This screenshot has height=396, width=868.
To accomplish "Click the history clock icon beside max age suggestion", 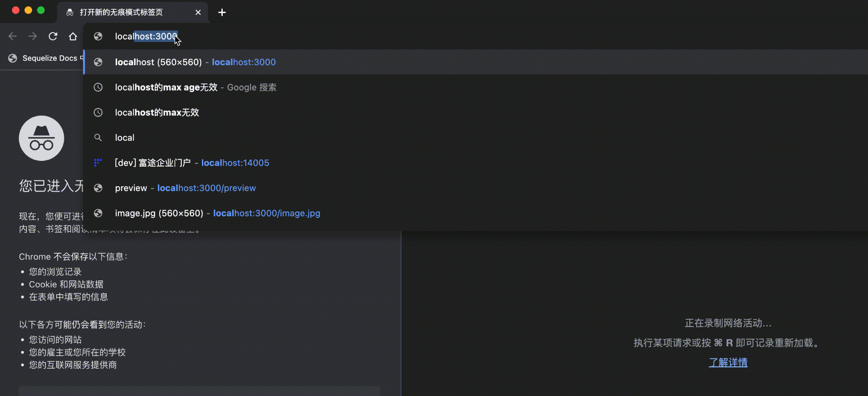I will (98, 87).
